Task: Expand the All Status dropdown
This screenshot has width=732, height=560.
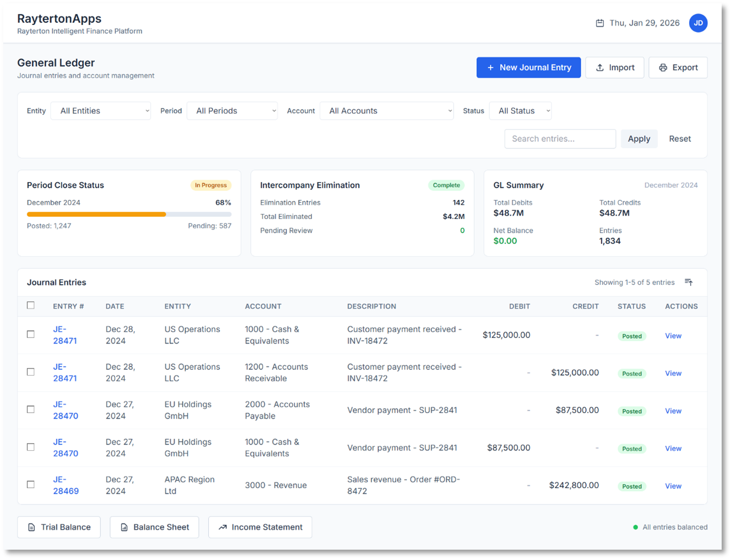Action: [x=520, y=111]
